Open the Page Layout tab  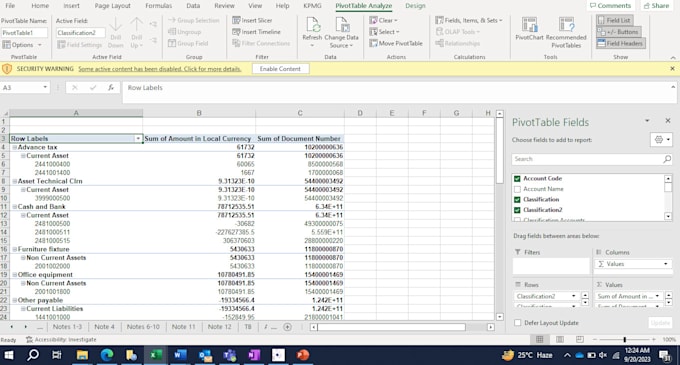coord(112,6)
